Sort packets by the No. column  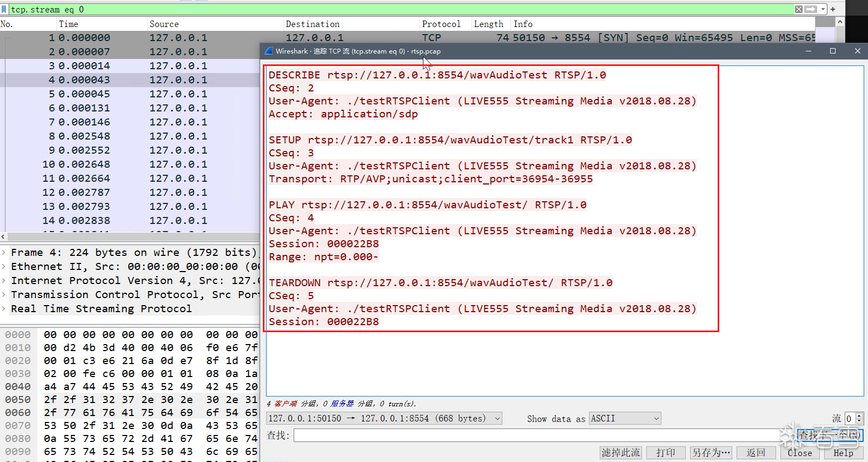tap(28, 24)
